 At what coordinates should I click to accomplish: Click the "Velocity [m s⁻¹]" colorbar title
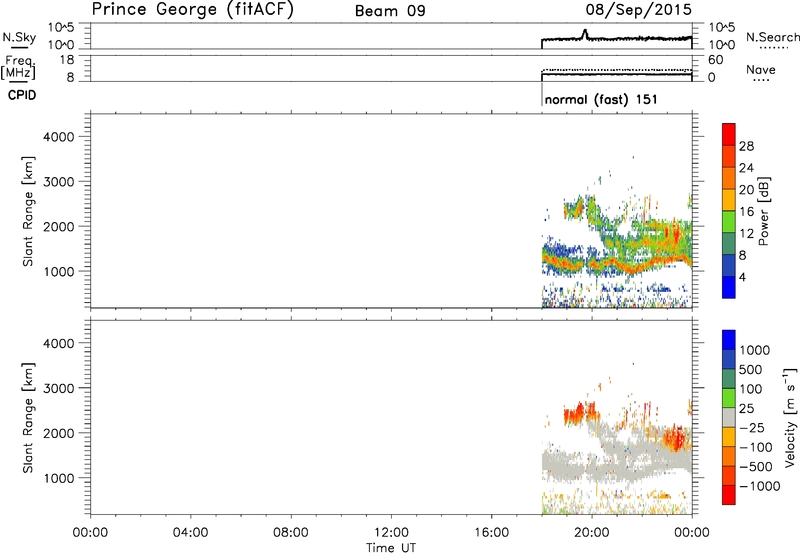790,417
